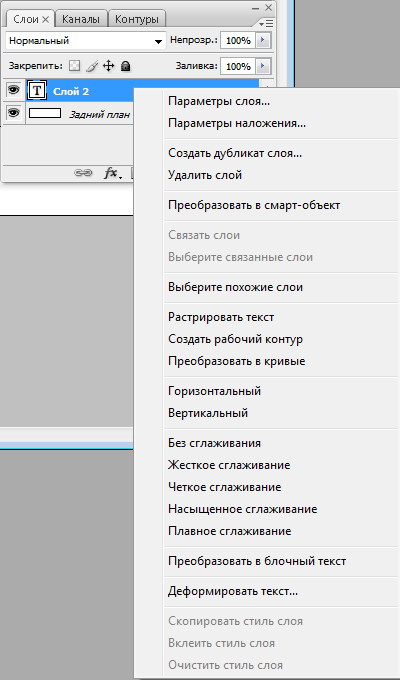The height and width of the screenshot is (680, 400).
Task: Open the Заливка slider arrow
Action: (x=262, y=67)
